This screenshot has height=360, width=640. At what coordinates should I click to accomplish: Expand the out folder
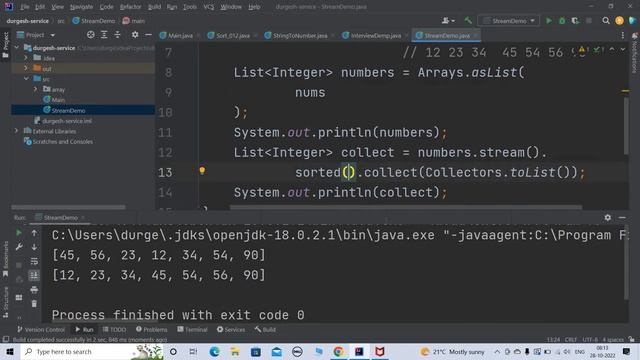[26, 69]
